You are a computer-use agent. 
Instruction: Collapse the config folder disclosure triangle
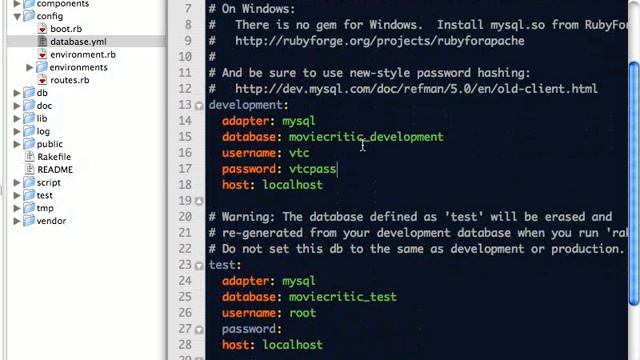(x=17, y=16)
